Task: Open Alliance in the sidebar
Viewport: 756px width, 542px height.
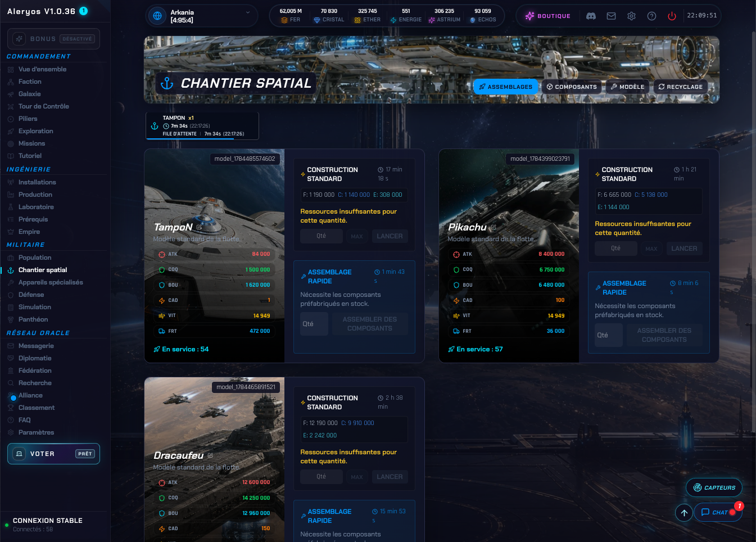Action: (x=30, y=396)
